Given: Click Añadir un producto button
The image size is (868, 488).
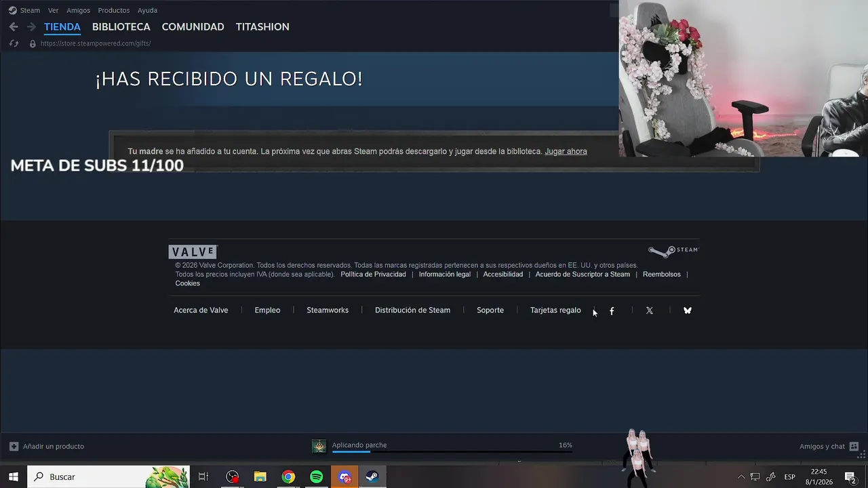Looking at the screenshot, I should (x=47, y=447).
